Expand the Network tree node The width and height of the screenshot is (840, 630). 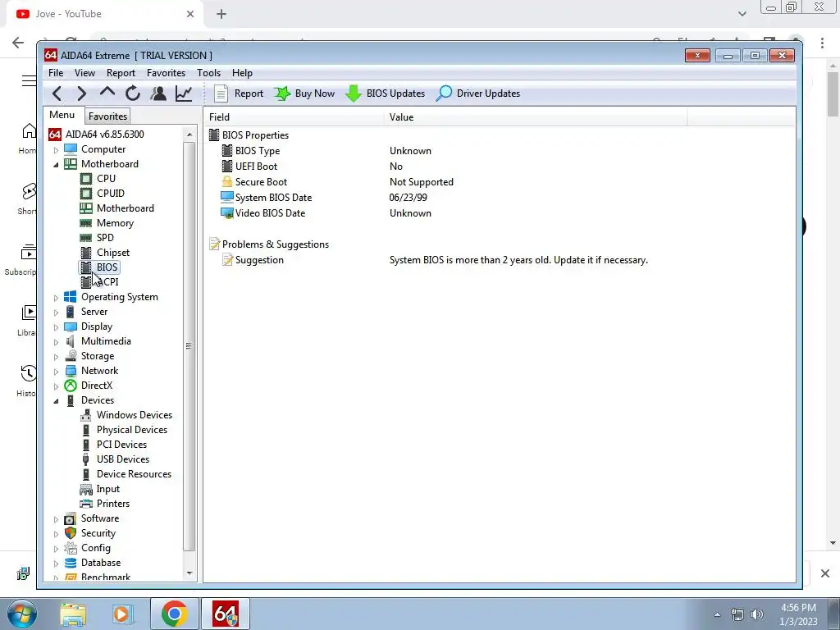tap(56, 372)
